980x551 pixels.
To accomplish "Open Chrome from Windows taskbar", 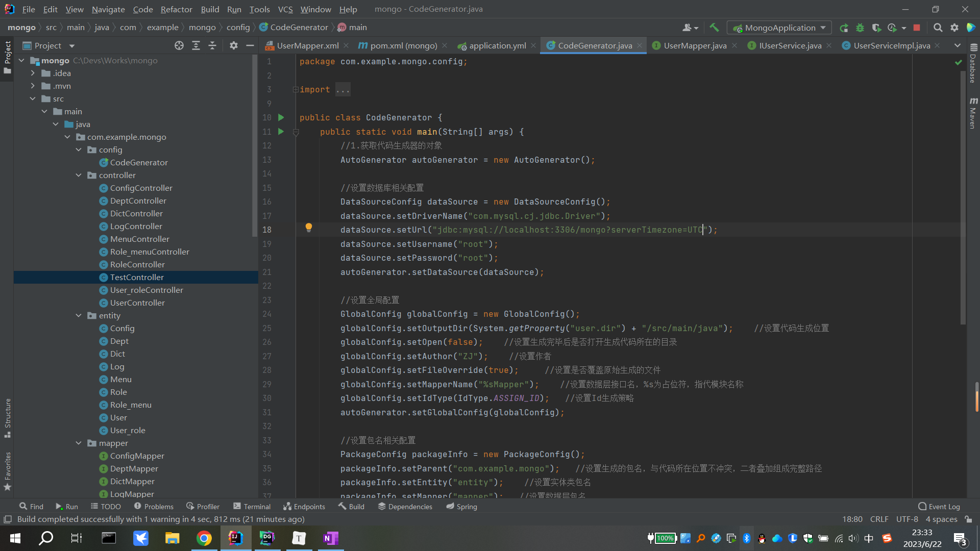I will coord(204,538).
